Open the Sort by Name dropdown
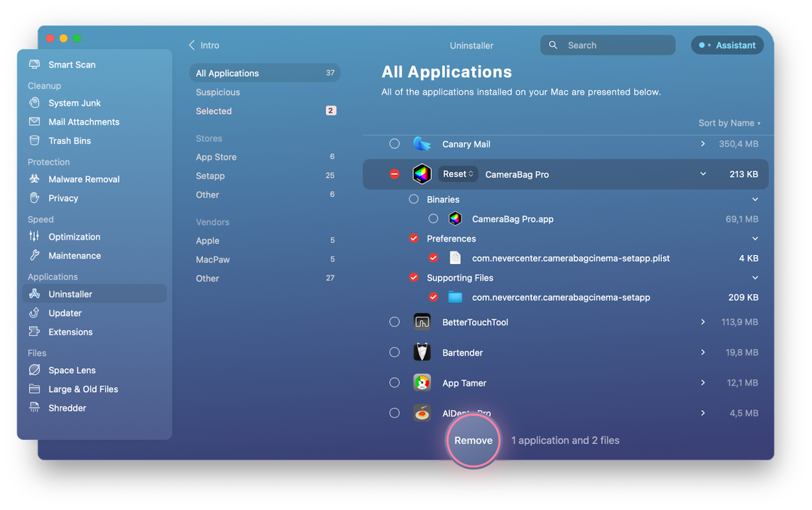Viewport: 812px width, 510px height. click(729, 123)
